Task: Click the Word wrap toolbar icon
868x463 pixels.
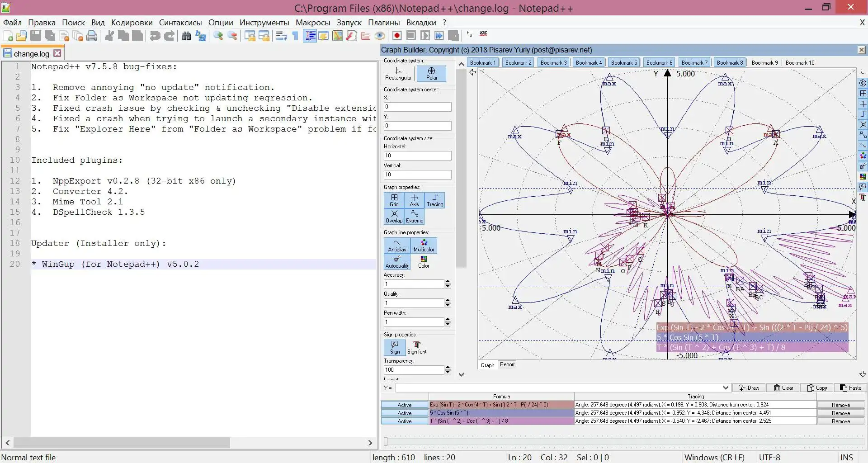Action: coord(281,36)
